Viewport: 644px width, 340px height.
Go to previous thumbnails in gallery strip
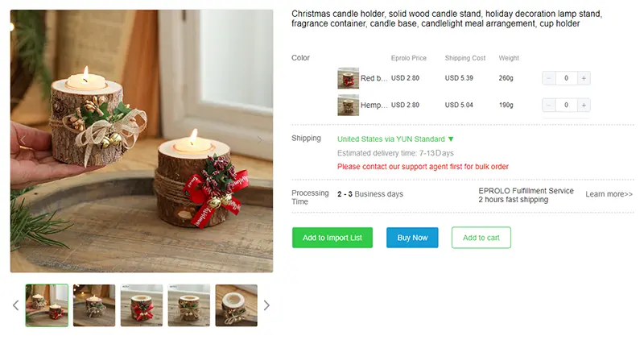(15, 305)
